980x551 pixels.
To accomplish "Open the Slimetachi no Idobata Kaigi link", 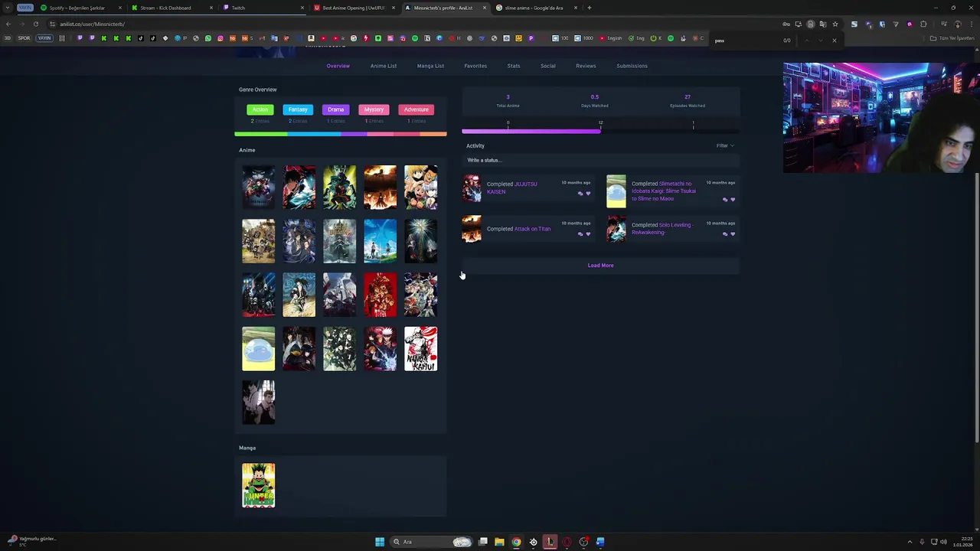I will pos(663,191).
